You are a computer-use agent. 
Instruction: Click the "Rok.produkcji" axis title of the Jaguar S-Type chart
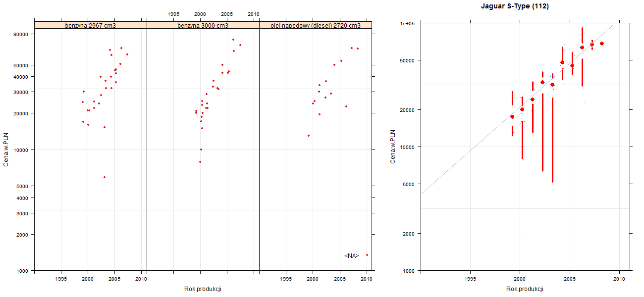525,289
